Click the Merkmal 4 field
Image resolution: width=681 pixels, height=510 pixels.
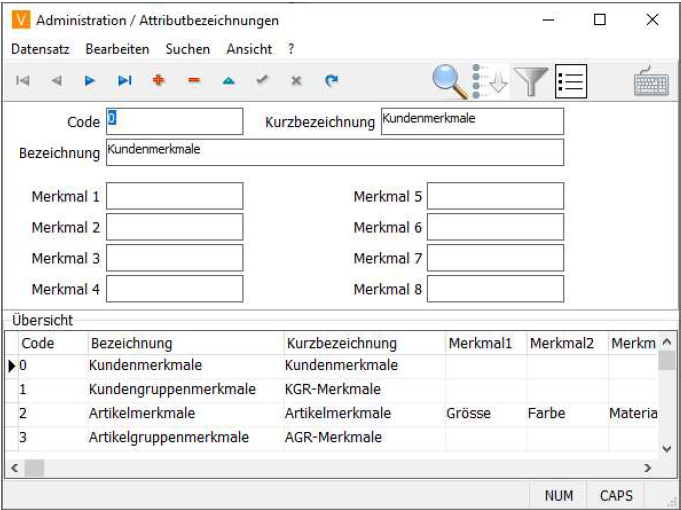pos(175,289)
